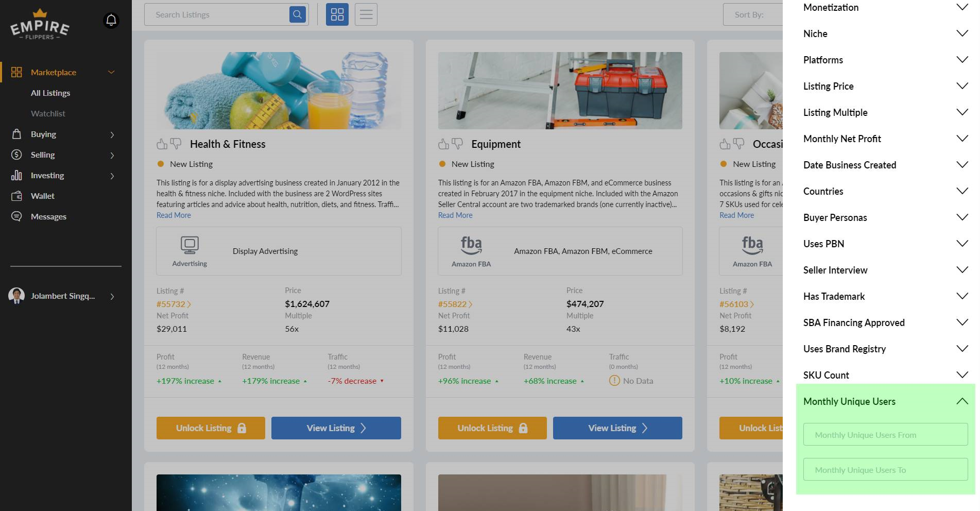Switch to list view

tap(366, 14)
